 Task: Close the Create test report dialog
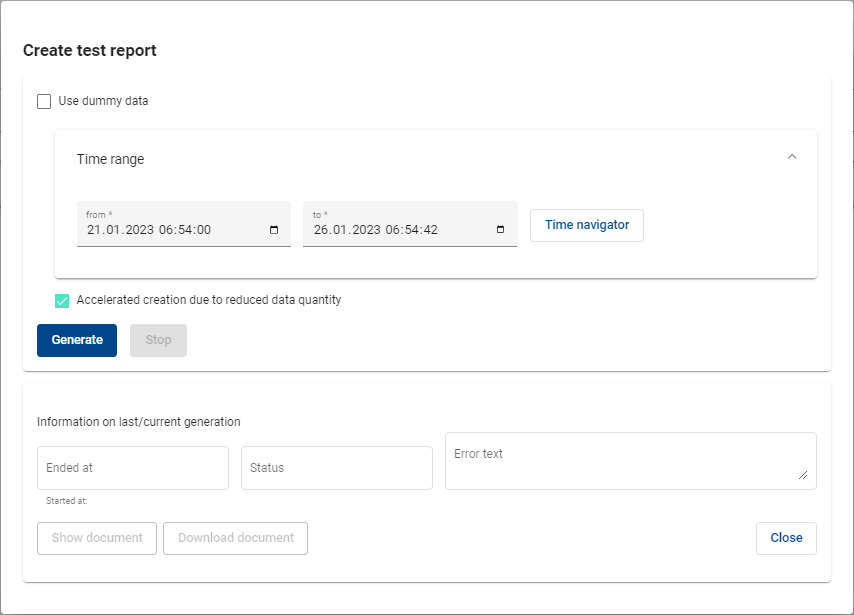click(x=786, y=538)
